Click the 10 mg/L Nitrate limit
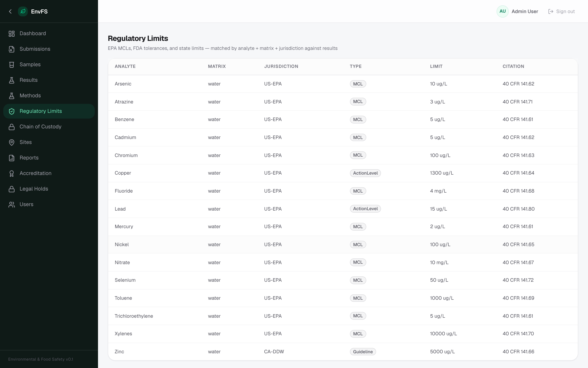Image resolution: width=588 pixels, height=368 pixels. [x=439, y=262]
